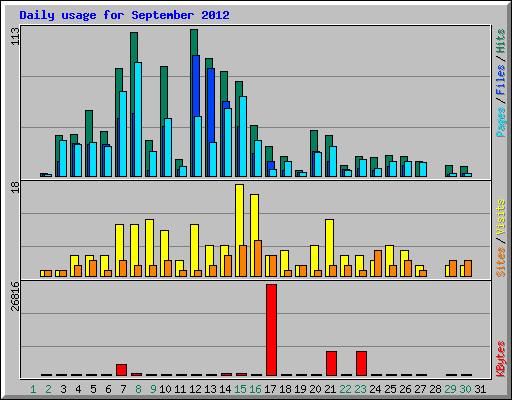Select the tall red KBytes bar for day 17
This screenshot has width=512, height=400.
coord(271,330)
